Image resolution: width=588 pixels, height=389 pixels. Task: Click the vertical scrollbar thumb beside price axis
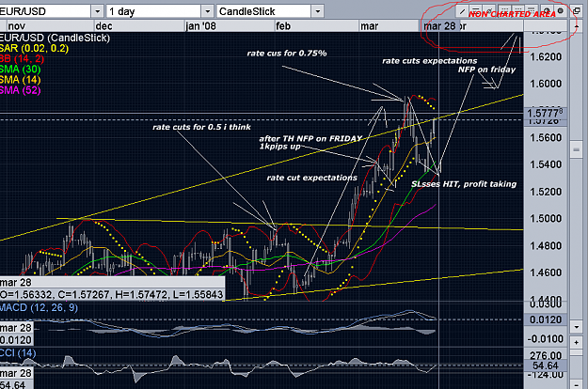[x=577, y=149]
